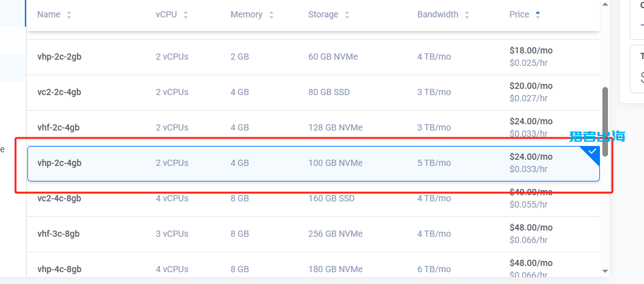Choose the vc2-4c-8gb plan

(x=314, y=199)
